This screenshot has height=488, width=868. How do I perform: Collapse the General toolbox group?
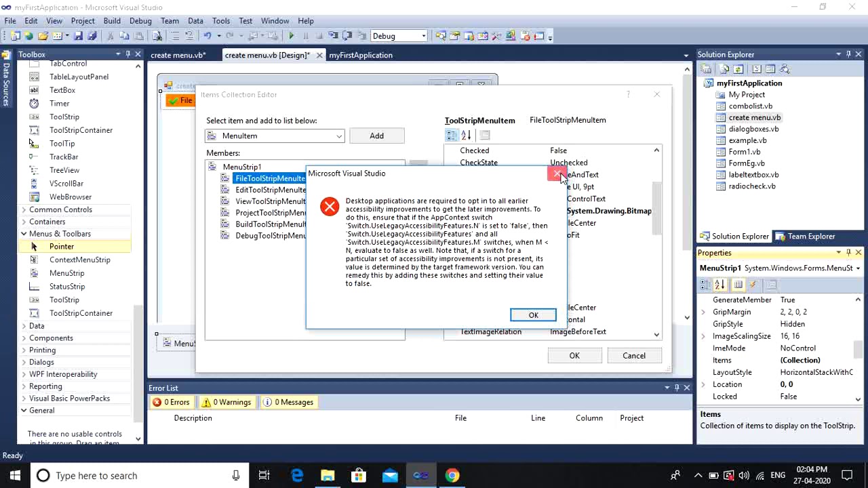24,410
